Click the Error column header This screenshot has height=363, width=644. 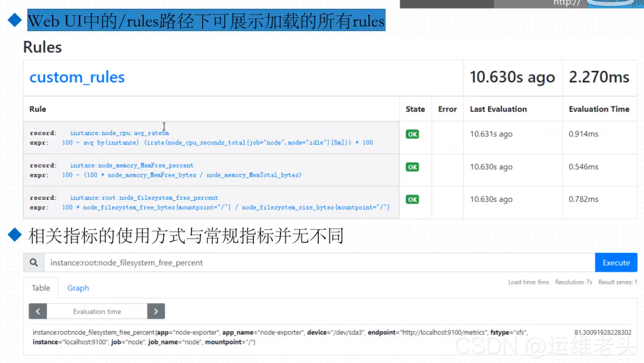(447, 109)
